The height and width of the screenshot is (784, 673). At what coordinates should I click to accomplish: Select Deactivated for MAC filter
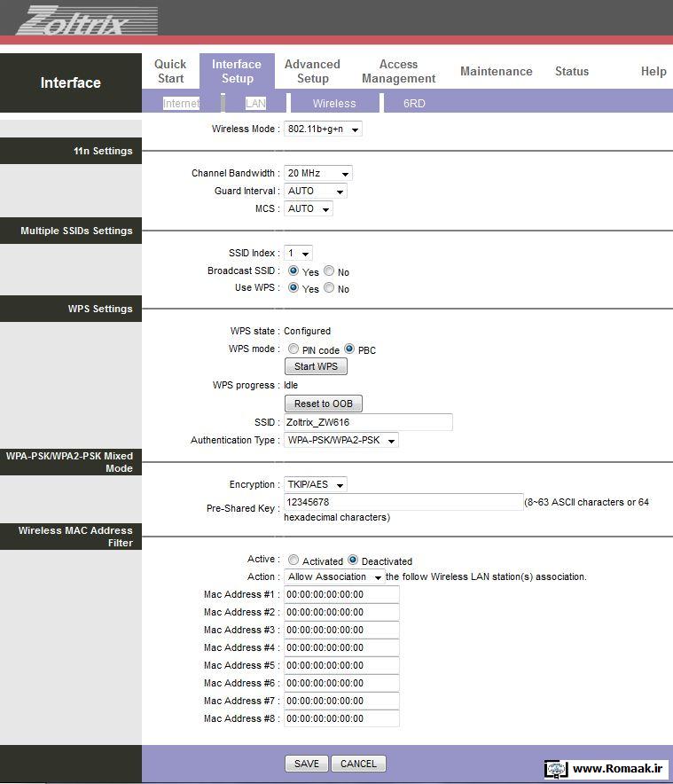pos(353,560)
